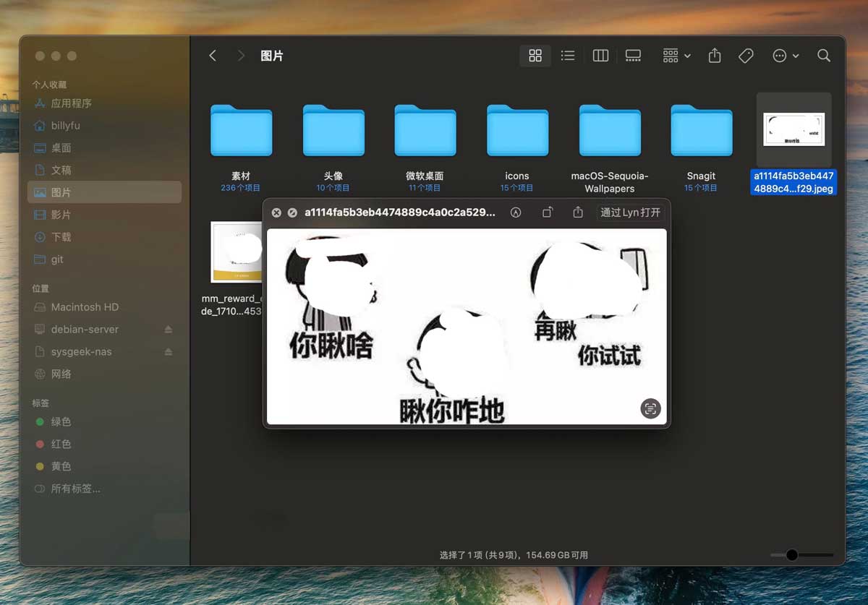
Task: Select 下载 in the sidebar
Action: 61,237
